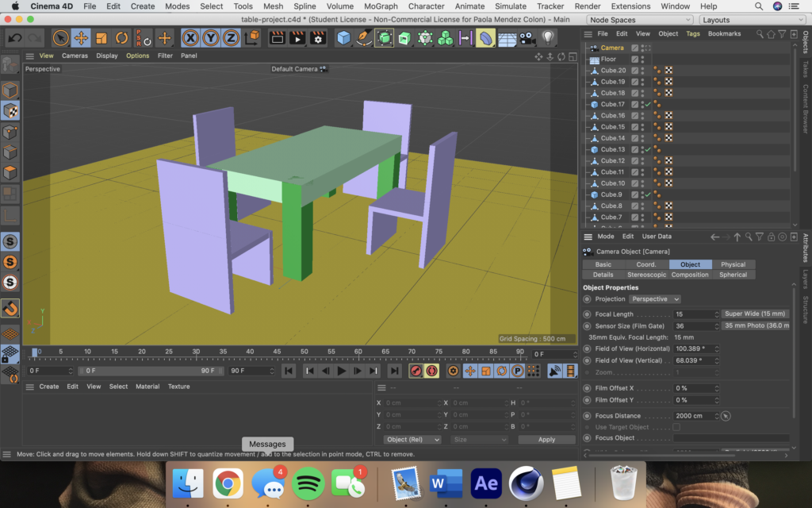Open the Object (Rel) coordinate dropdown
Image resolution: width=812 pixels, height=508 pixels.
[412, 439]
